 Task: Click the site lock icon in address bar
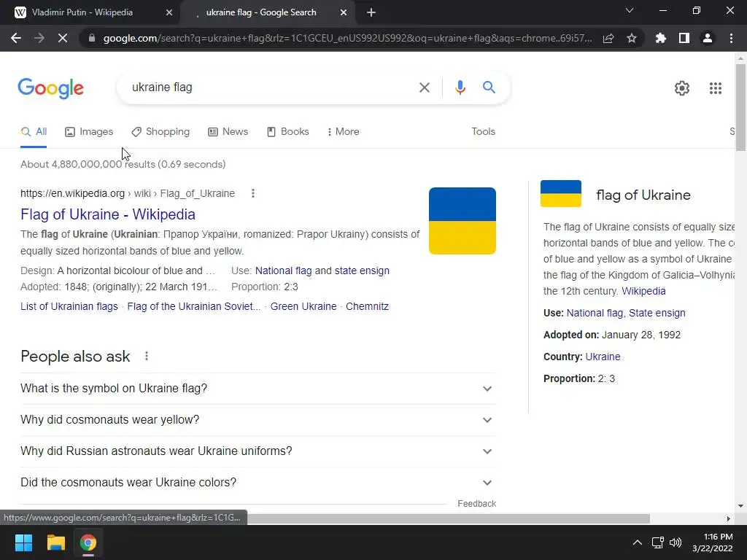[92, 38]
